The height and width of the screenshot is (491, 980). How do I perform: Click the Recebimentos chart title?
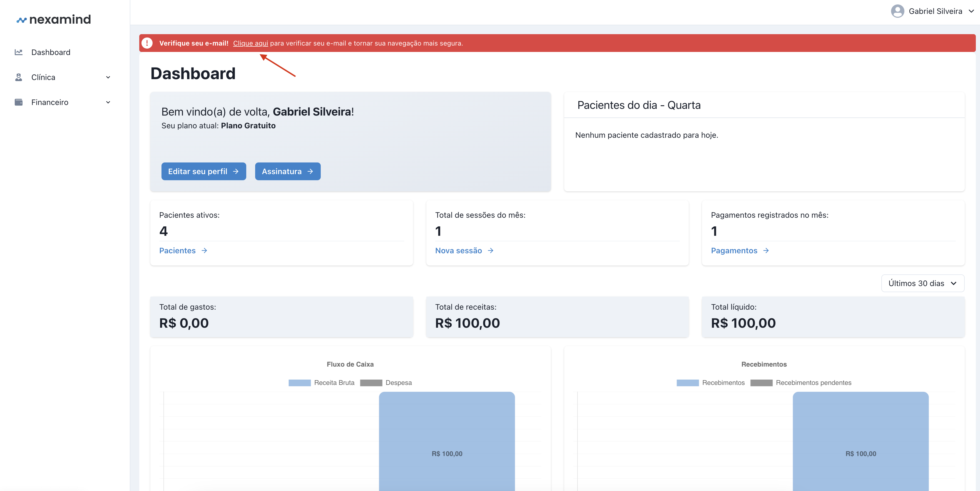click(x=764, y=364)
